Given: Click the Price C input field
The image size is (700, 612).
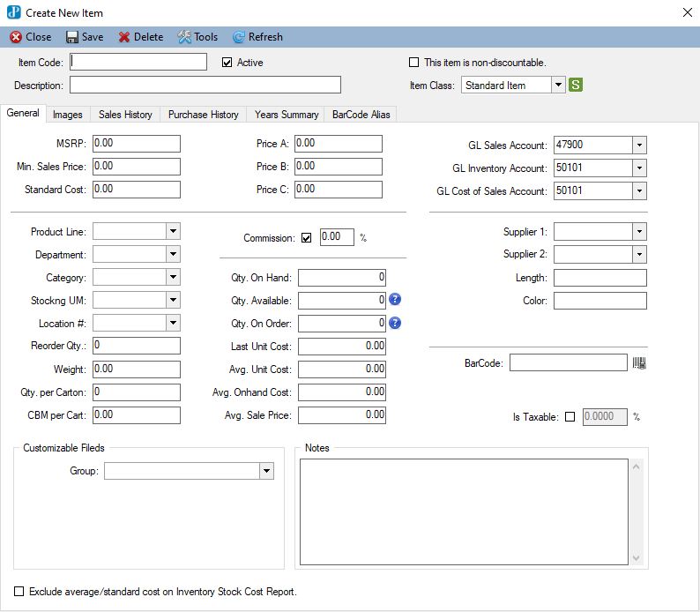Looking at the screenshot, I should click(x=339, y=190).
